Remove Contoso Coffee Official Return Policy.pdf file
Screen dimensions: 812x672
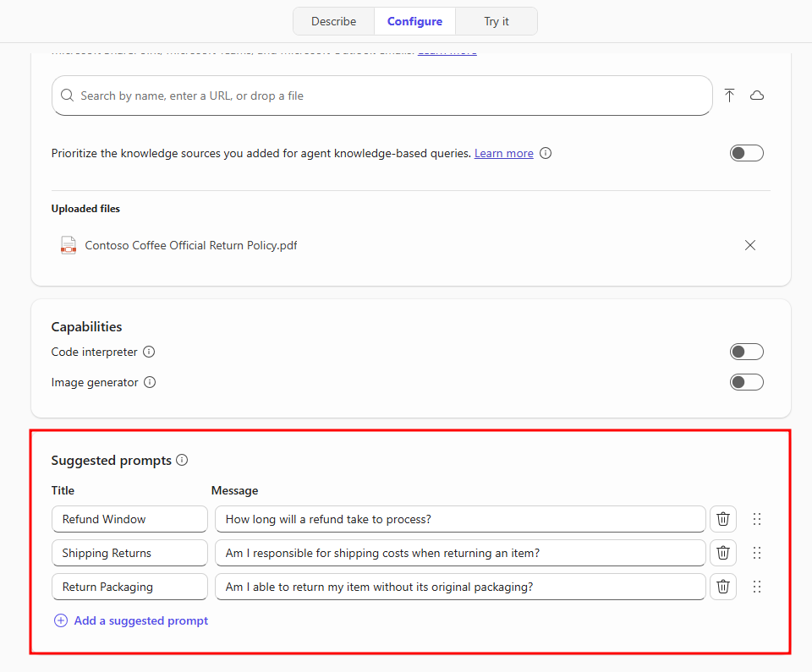click(x=749, y=245)
